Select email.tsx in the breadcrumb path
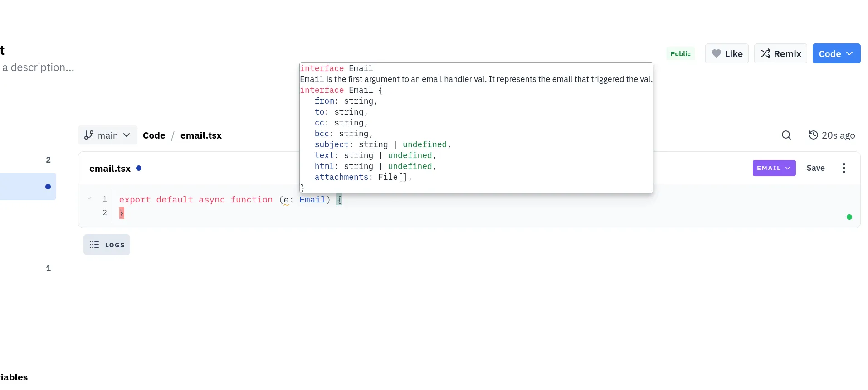The width and height of the screenshot is (868, 390). click(201, 135)
